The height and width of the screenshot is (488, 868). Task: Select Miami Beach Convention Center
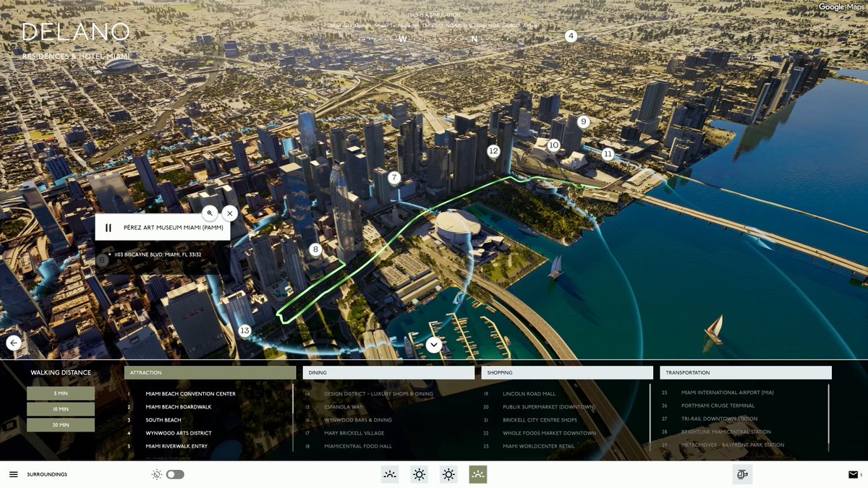[x=190, y=394]
